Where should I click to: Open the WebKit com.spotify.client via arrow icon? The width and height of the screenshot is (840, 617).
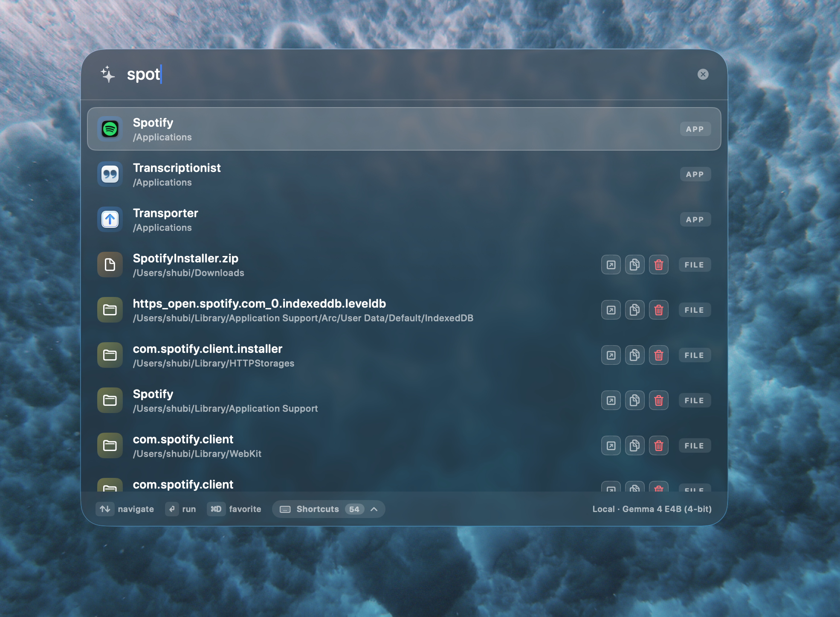(x=611, y=445)
